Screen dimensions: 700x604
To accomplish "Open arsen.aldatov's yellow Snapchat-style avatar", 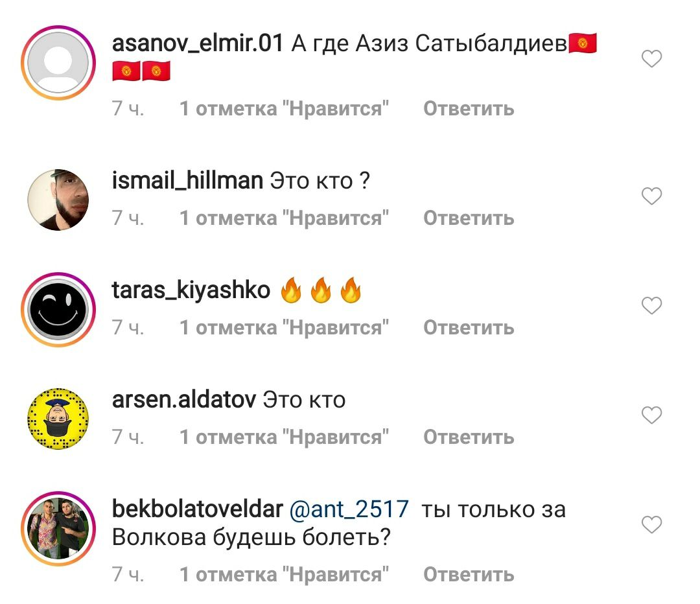I will pos(58,419).
